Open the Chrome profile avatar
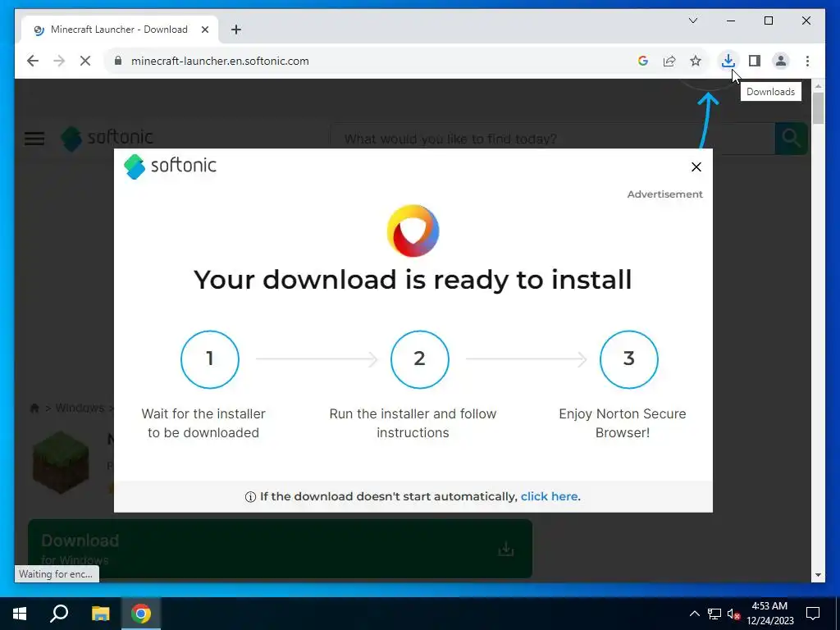840x630 pixels. tap(781, 61)
